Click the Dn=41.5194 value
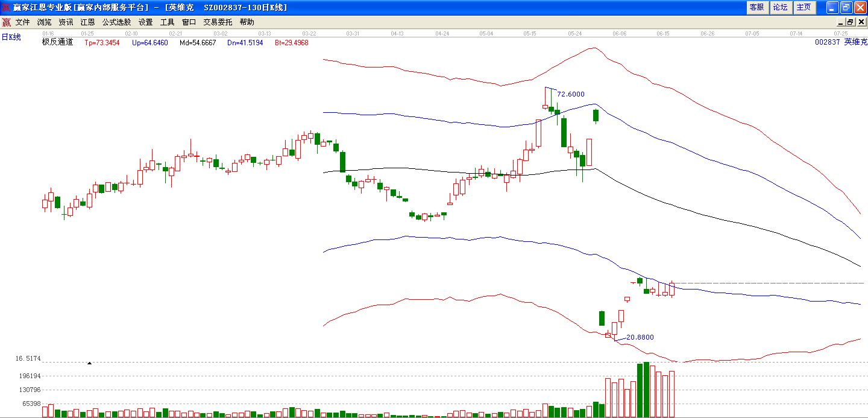 click(245, 43)
